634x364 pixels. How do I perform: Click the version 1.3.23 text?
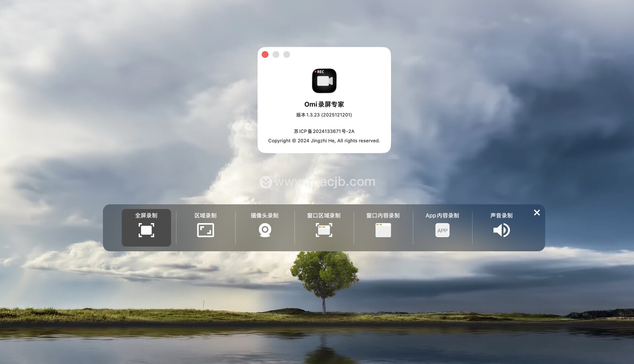pyautogui.click(x=324, y=115)
